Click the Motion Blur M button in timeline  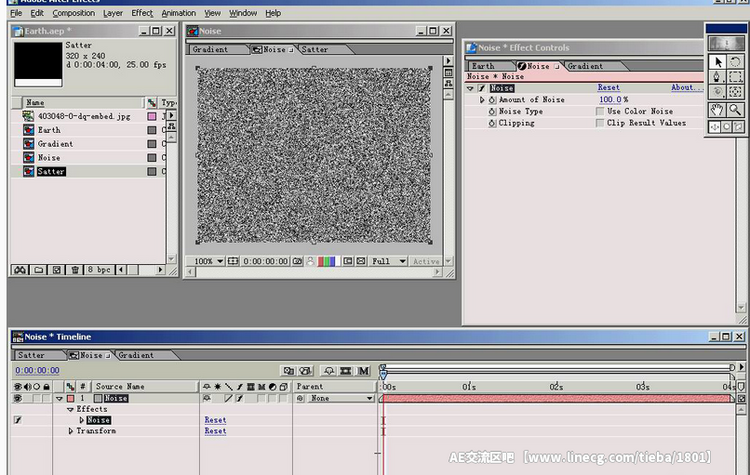click(x=364, y=371)
